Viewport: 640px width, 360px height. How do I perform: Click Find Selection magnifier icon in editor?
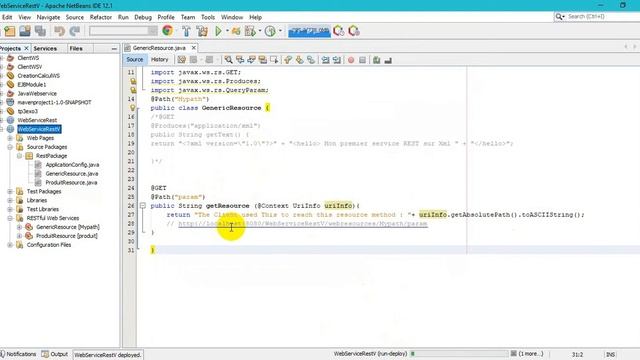click(229, 60)
